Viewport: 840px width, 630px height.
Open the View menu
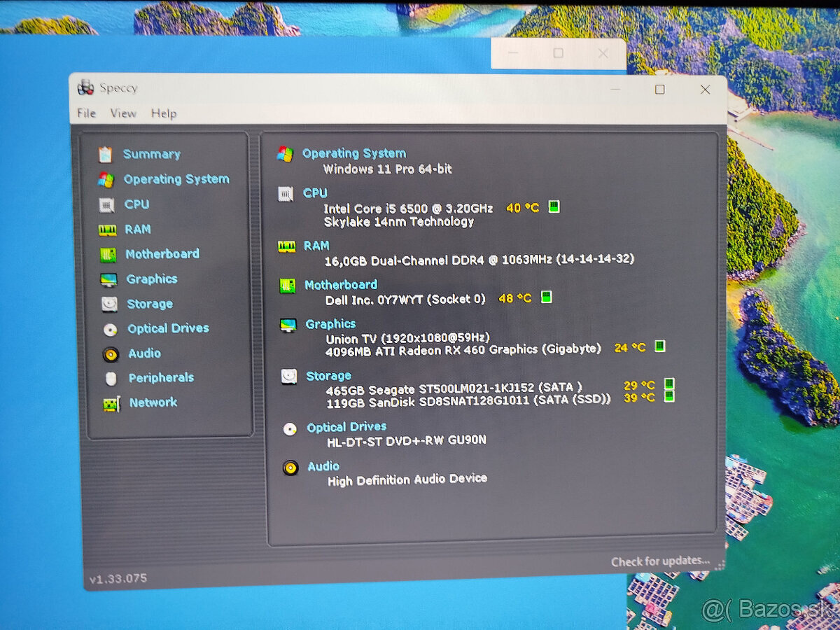123,113
